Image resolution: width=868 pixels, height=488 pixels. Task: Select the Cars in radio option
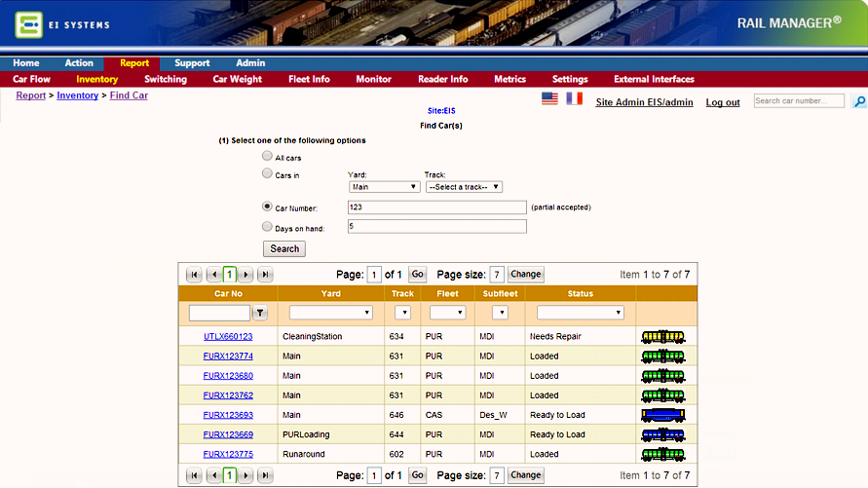(x=268, y=173)
